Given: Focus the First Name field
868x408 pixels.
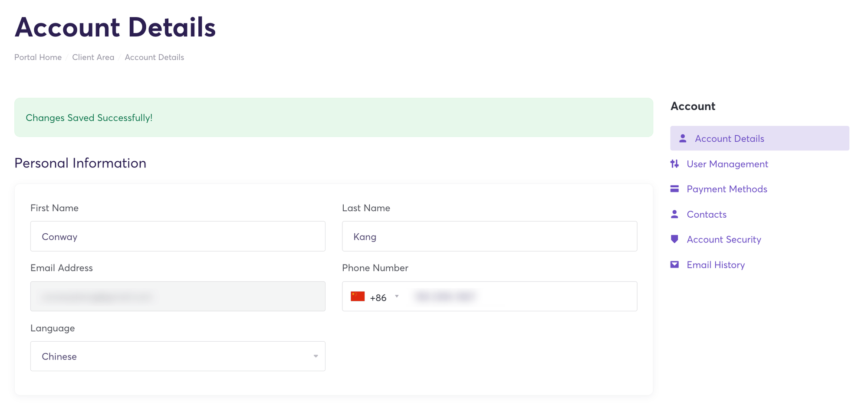Looking at the screenshot, I should click(178, 236).
